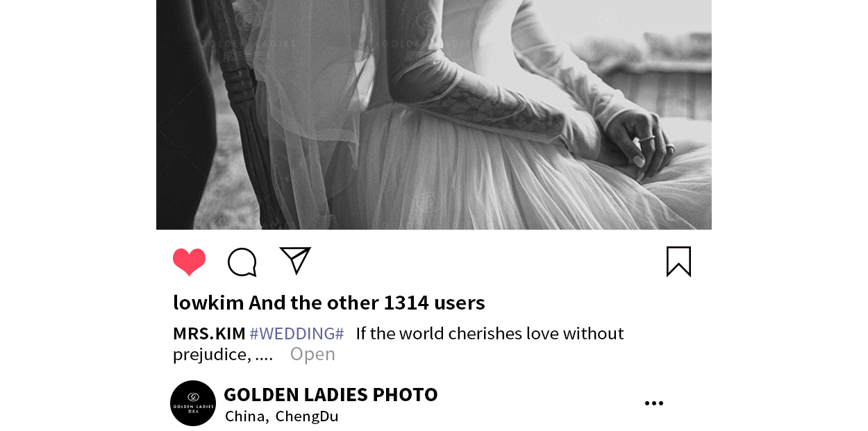Open comments with the speech bubble icon
This screenshot has height=431, width=868.
(x=242, y=262)
